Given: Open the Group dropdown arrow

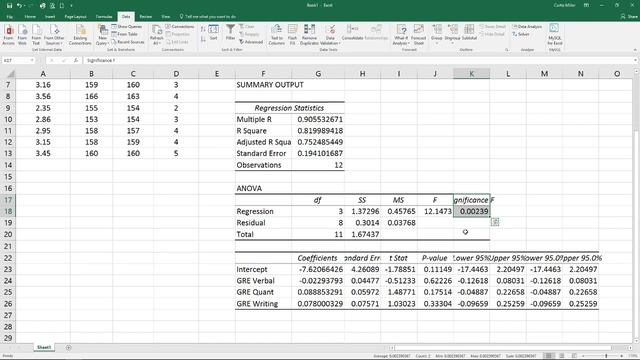Looking at the screenshot, I should (437, 43).
